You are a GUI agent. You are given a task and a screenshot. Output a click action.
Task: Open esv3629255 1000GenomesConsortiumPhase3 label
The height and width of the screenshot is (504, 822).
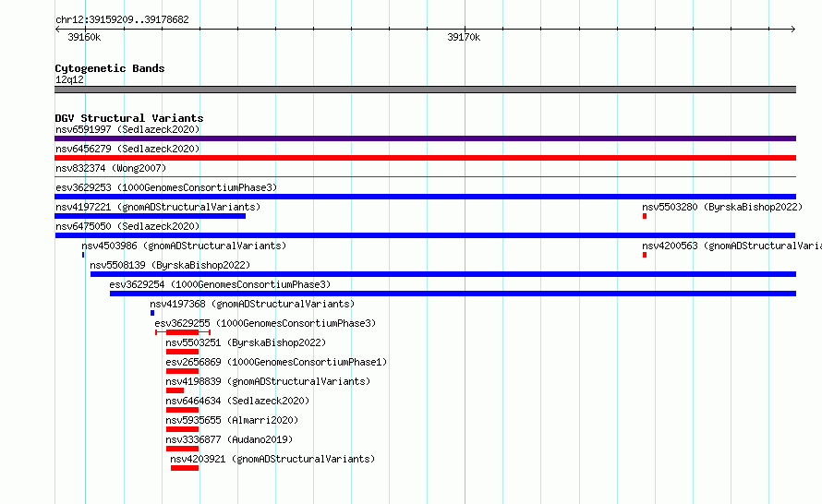(x=265, y=323)
